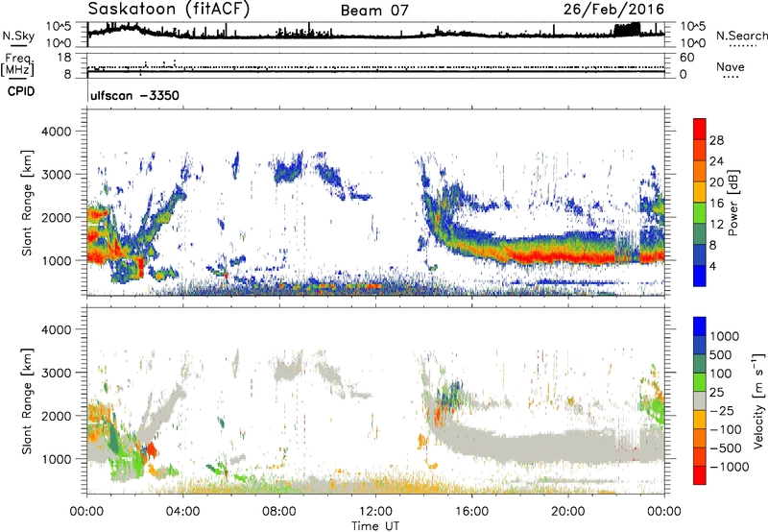Viewport: 768px width, 532px height.
Task: Click the "-100" velocity color bar label
Action: (x=726, y=429)
